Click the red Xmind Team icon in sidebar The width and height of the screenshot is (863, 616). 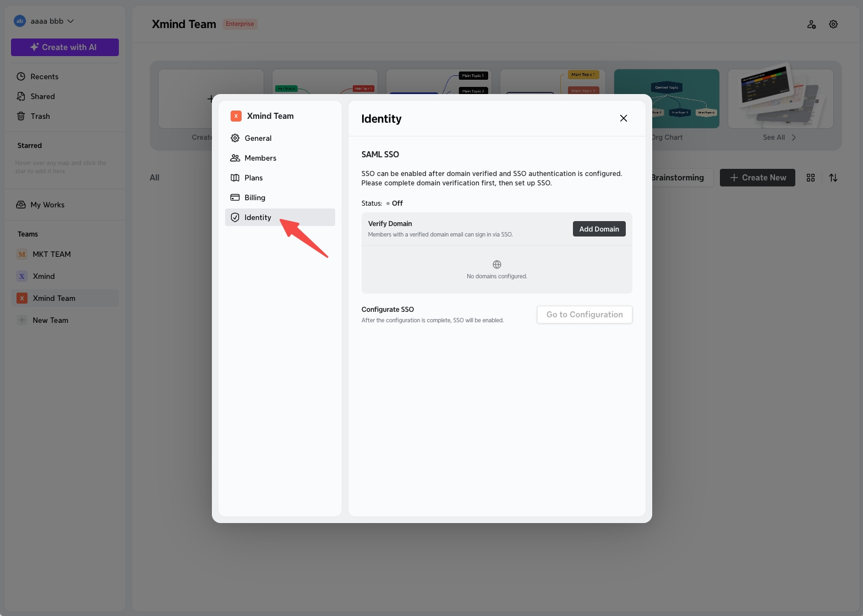point(22,298)
